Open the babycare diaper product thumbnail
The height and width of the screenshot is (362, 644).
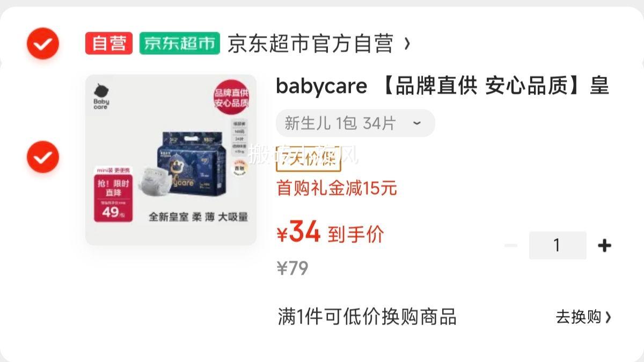[x=171, y=160]
